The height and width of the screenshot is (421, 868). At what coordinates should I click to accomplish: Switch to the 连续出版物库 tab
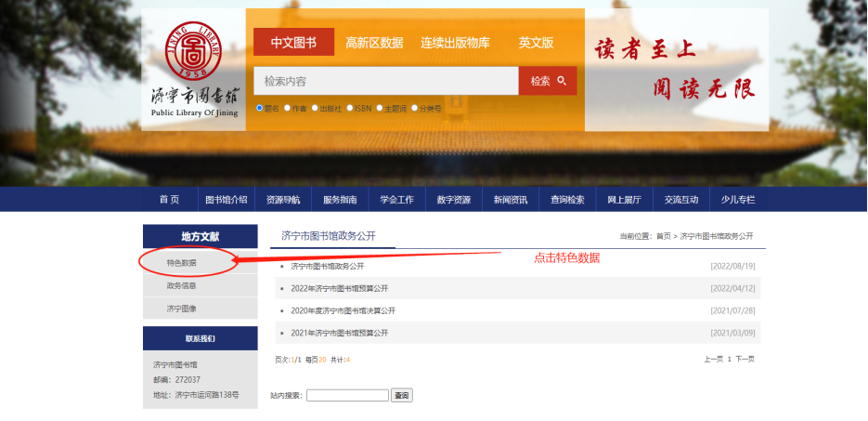click(x=455, y=43)
